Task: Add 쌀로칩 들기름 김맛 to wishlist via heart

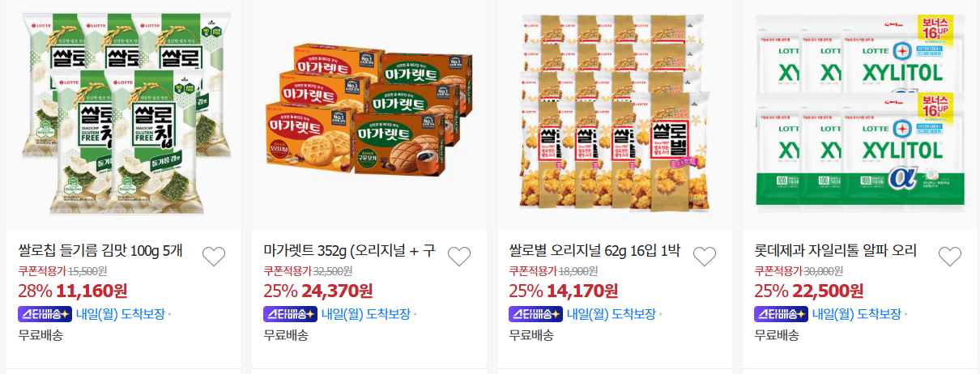Action: click(x=214, y=257)
